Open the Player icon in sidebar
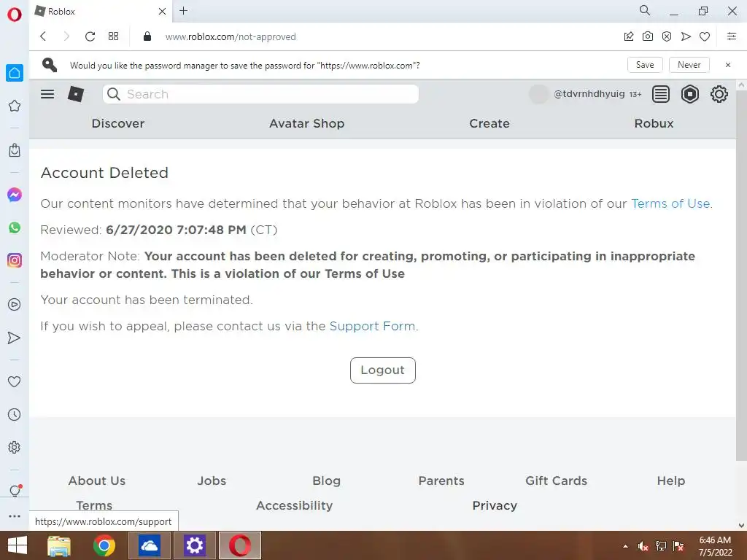 pos(15,305)
